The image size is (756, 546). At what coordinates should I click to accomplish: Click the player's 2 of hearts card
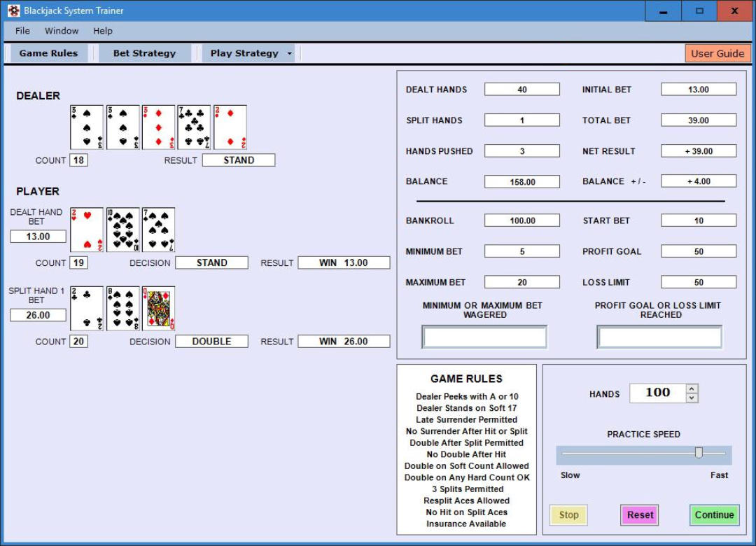87,230
